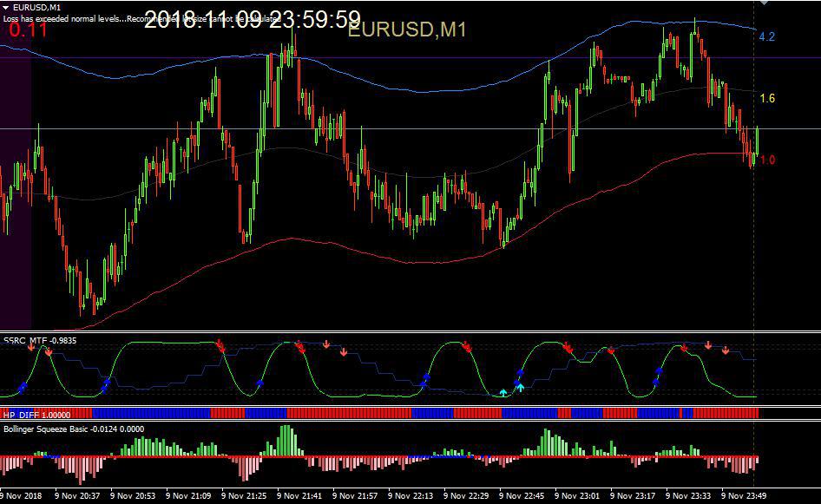Click the 9 Nov 22:29 time axis label
The height and width of the screenshot is (504, 821).
465,495
